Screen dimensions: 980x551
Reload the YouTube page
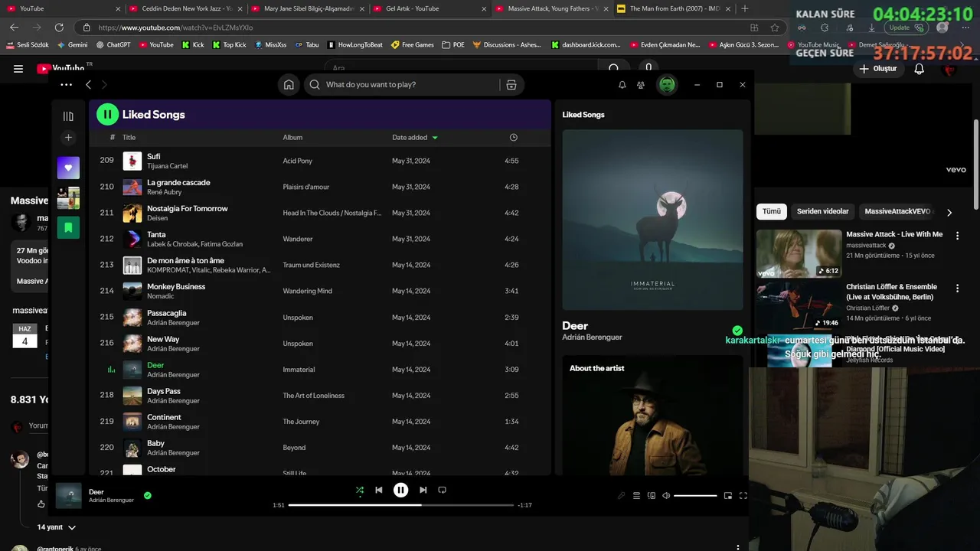(59, 28)
